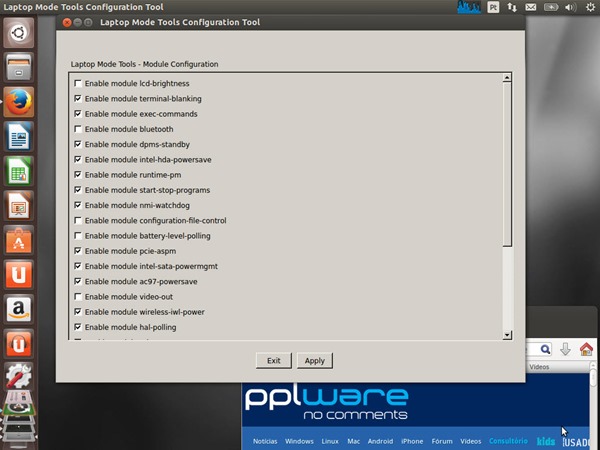
Task: Disable module terminal-blanking checkbox
Action: (x=78, y=98)
